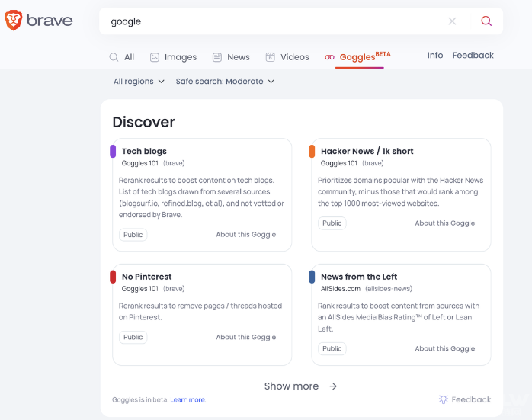This screenshot has height=420, width=532.
Task: Select the Goggles BETA tab
Action: point(358,57)
